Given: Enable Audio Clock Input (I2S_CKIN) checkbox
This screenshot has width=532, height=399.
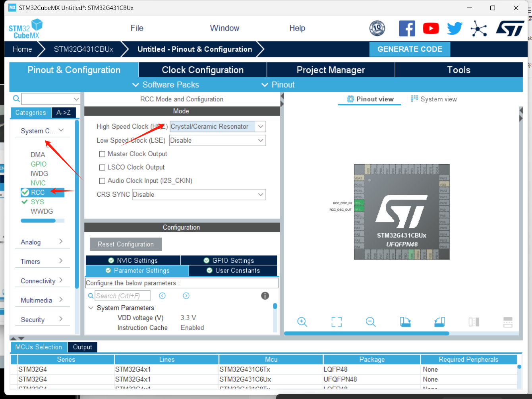Looking at the screenshot, I should point(102,181).
